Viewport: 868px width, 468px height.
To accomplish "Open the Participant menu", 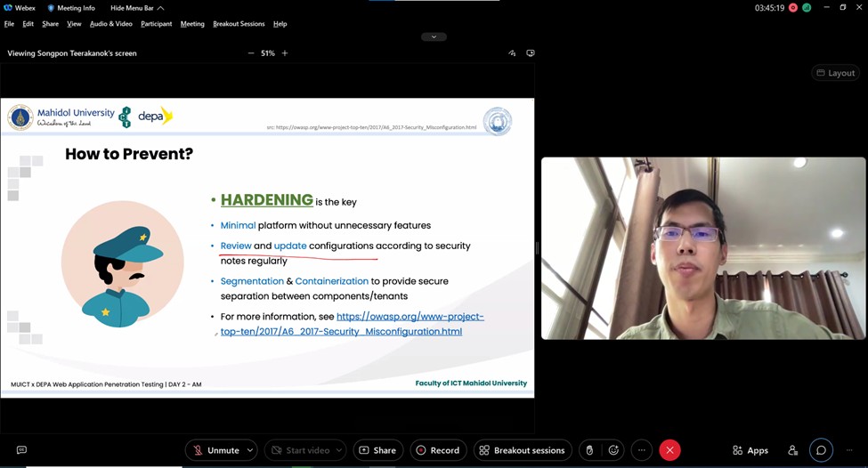I will (x=156, y=24).
